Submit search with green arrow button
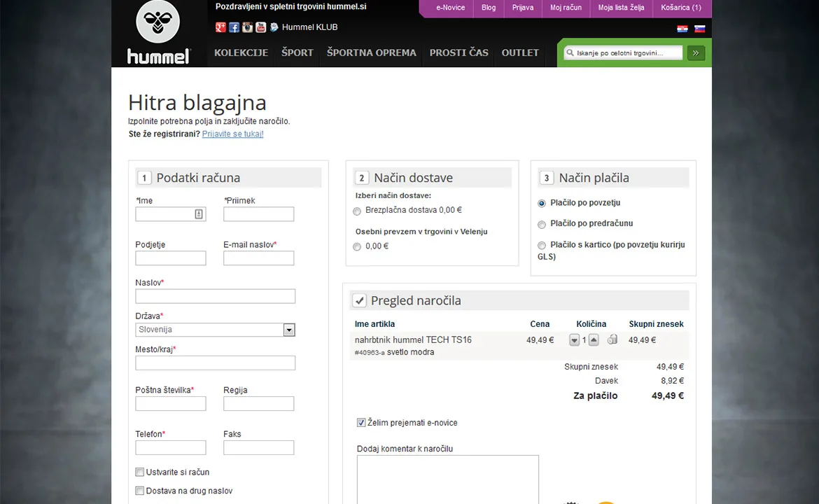This screenshot has height=504, width=819. [696, 52]
